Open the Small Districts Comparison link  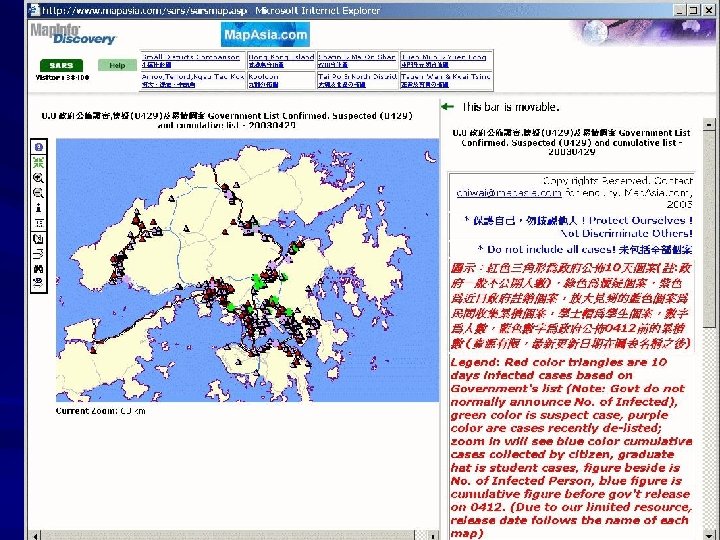pos(191,57)
